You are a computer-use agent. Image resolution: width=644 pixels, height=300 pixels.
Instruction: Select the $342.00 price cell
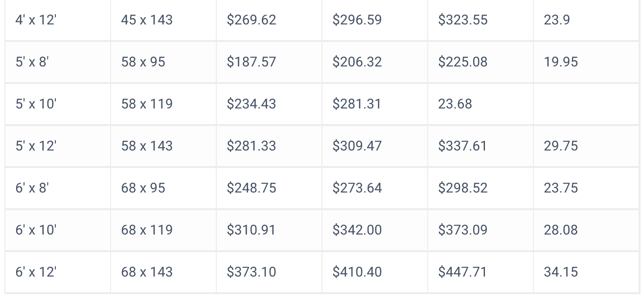(357, 230)
